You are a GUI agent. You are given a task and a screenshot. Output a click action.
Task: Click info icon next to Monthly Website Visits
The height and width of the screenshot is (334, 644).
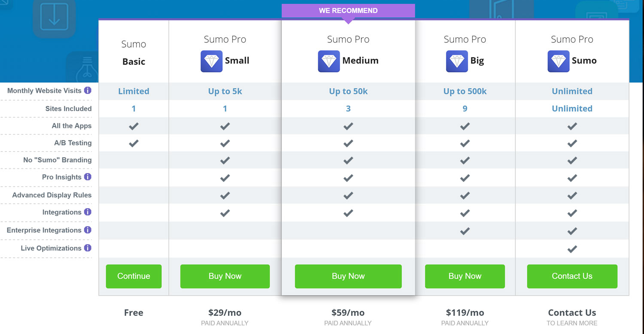point(88,91)
